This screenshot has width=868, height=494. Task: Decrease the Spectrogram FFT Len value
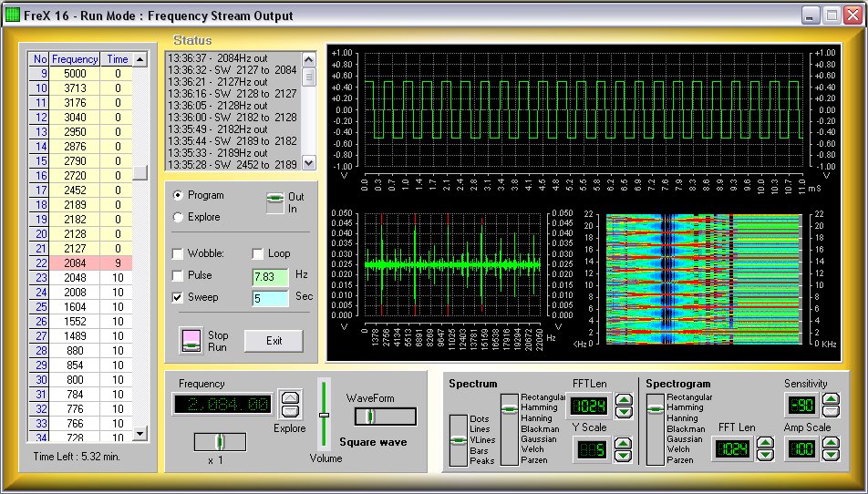pyautogui.click(x=765, y=455)
